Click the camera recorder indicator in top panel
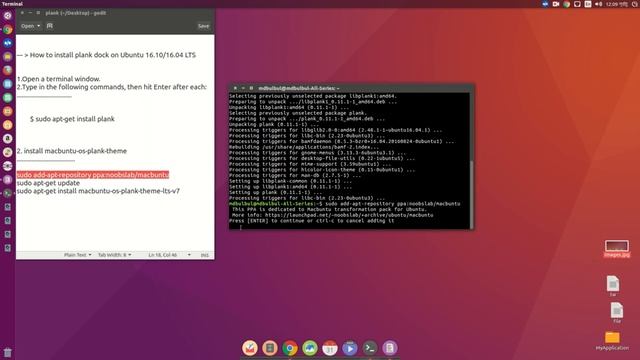The height and width of the screenshot is (360, 640). pos(556,4)
